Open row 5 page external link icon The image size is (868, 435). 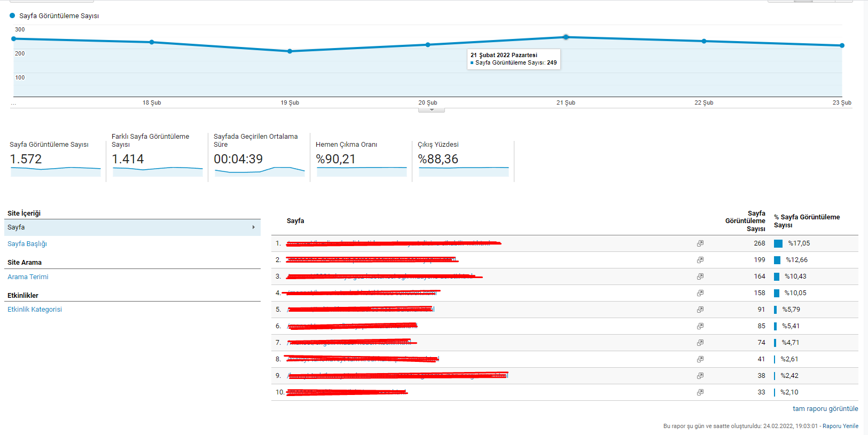click(x=700, y=310)
